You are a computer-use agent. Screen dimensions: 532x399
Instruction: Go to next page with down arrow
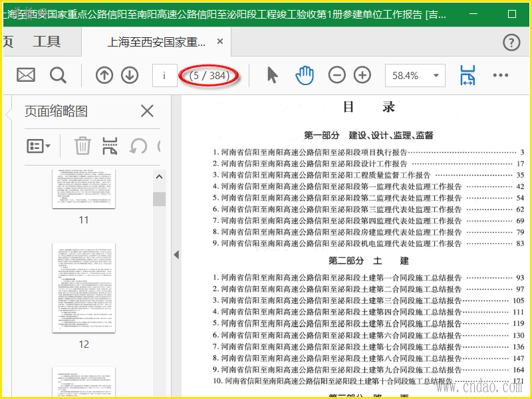click(x=130, y=75)
